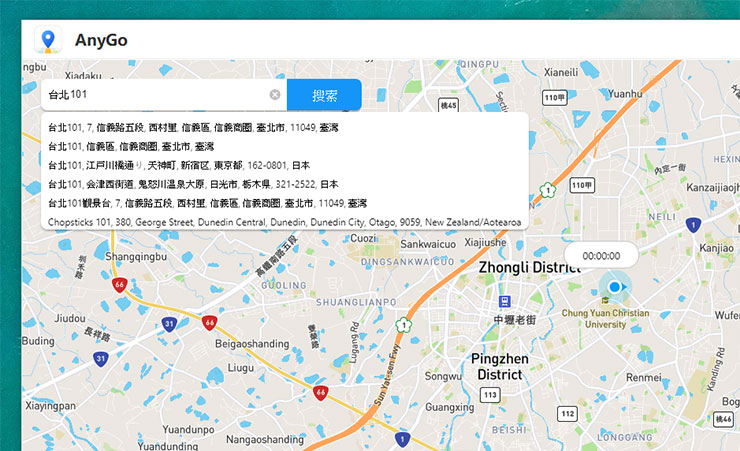
Task: Click the 00:00:00 timer bubble
Action: tap(601, 256)
